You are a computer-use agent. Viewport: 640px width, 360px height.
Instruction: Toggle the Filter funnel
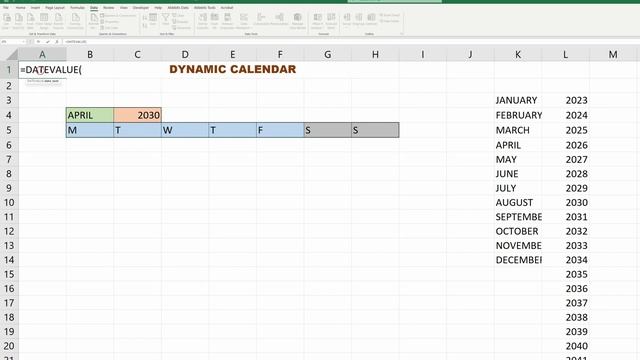(x=165, y=19)
